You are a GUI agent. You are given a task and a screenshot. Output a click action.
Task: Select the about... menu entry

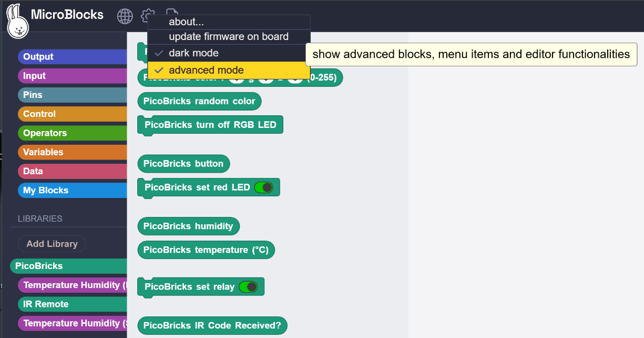click(229, 22)
